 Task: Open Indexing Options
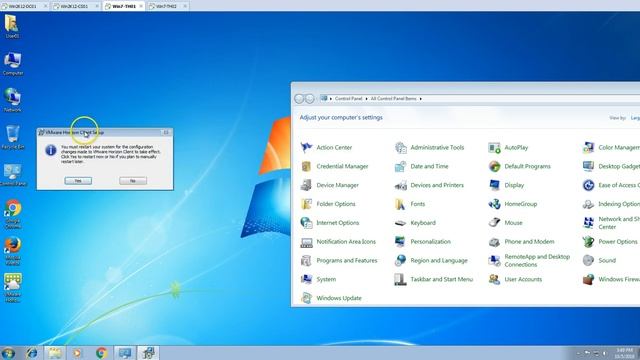click(611, 204)
